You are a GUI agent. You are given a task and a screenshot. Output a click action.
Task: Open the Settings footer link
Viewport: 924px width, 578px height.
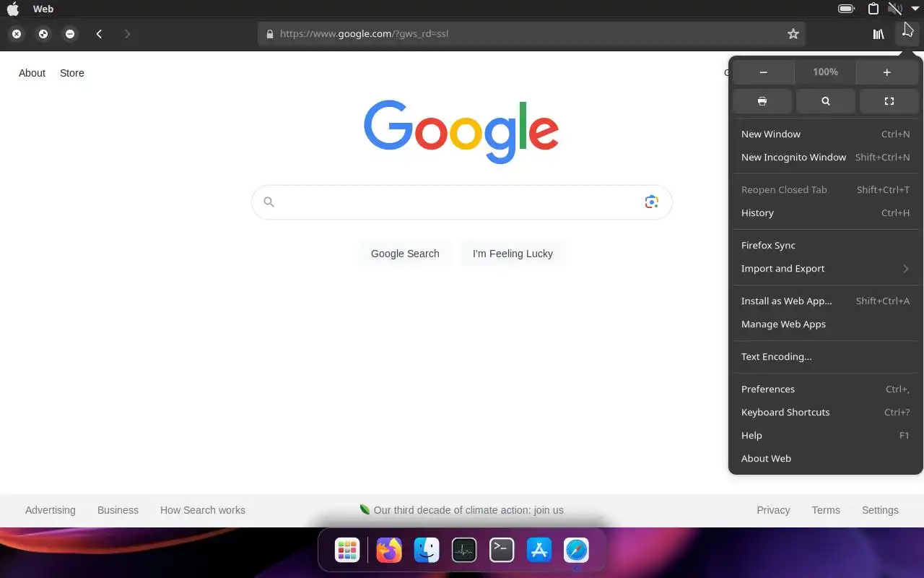880,510
